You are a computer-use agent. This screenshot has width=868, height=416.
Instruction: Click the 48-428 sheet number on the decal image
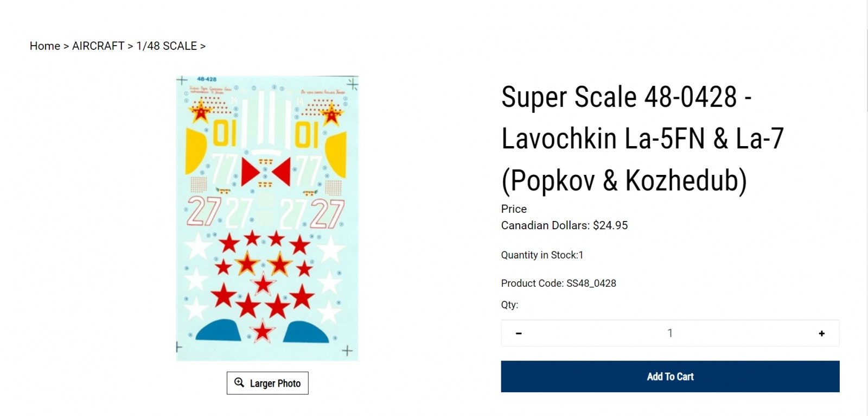tap(207, 79)
